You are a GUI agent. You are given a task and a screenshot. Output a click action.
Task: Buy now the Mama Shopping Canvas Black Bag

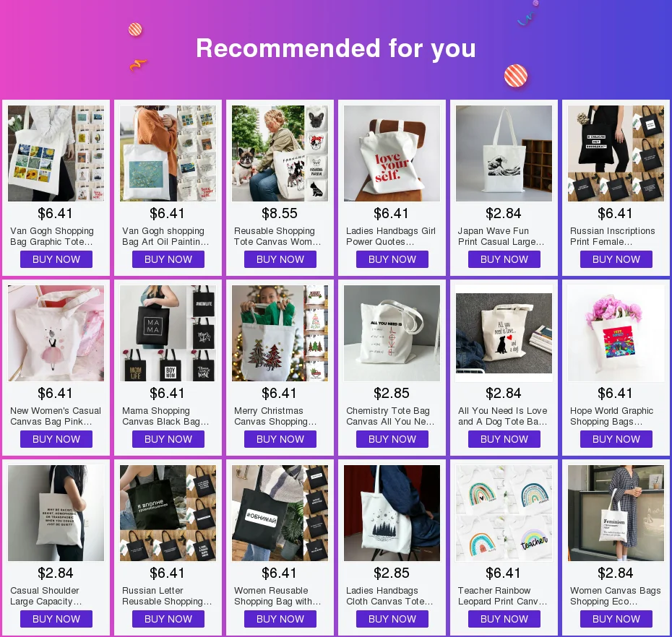pyautogui.click(x=168, y=439)
